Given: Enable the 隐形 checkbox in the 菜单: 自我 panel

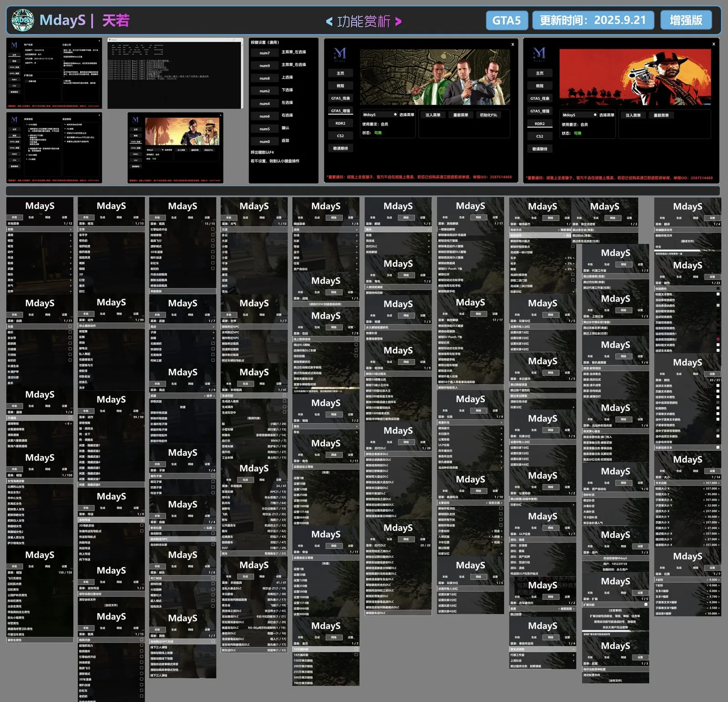Looking at the screenshot, I should coord(70,332).
